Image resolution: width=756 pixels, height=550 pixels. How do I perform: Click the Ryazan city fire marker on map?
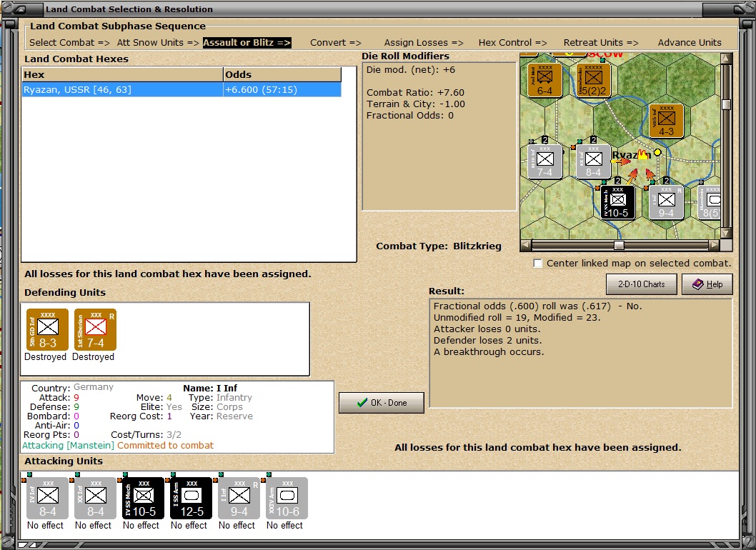coord(642,155)
